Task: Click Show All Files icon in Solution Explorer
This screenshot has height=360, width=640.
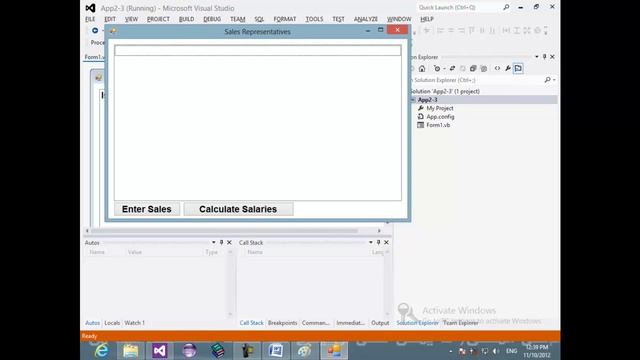Action: pyautogui.click(x=484, y=69)
